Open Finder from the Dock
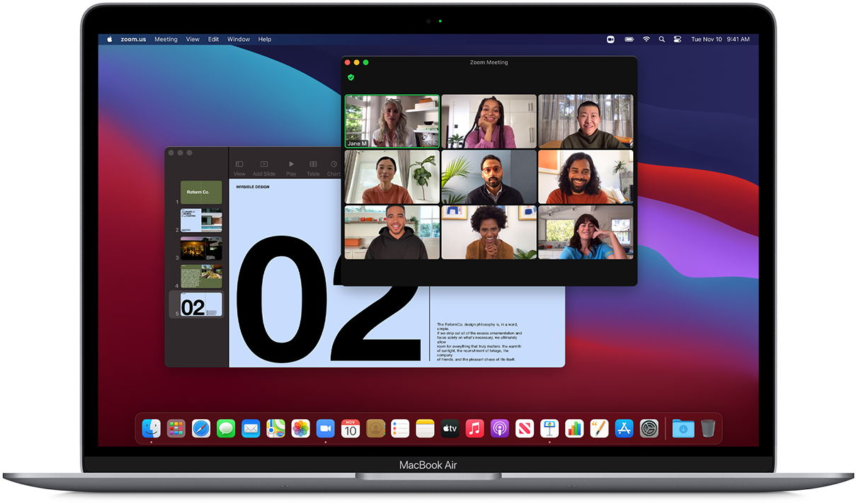The height and width of the screenshot is (504, 857). coord(152,428)
